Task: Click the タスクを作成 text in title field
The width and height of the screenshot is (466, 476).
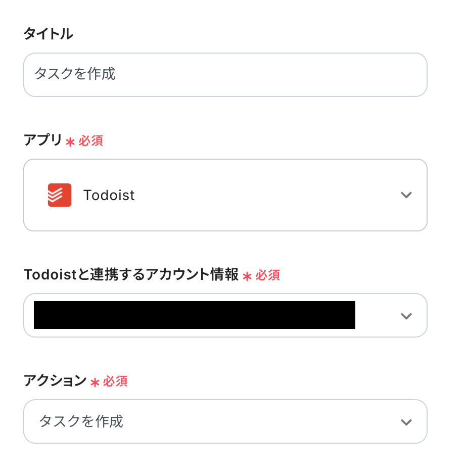Action: pos(75,74)
